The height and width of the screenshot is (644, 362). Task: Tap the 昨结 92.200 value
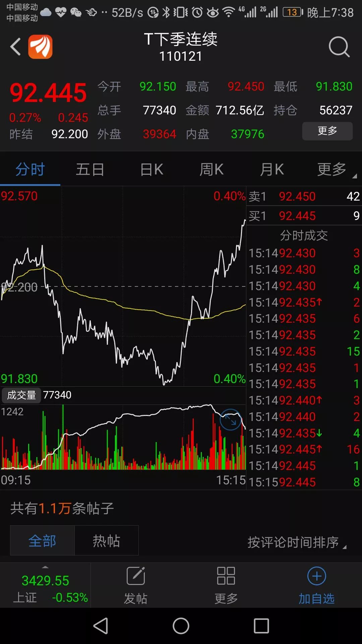[70, 134]
